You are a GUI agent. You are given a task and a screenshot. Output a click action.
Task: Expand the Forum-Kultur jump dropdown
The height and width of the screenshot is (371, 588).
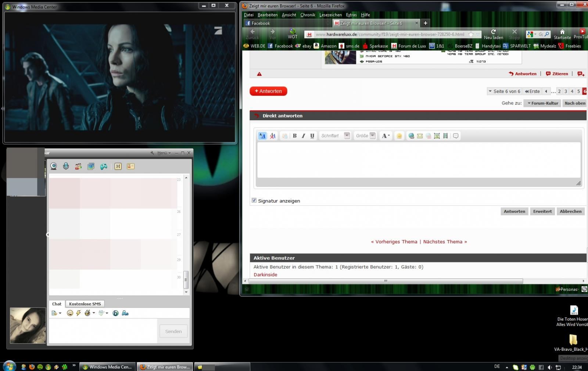[x=543, y=103]
